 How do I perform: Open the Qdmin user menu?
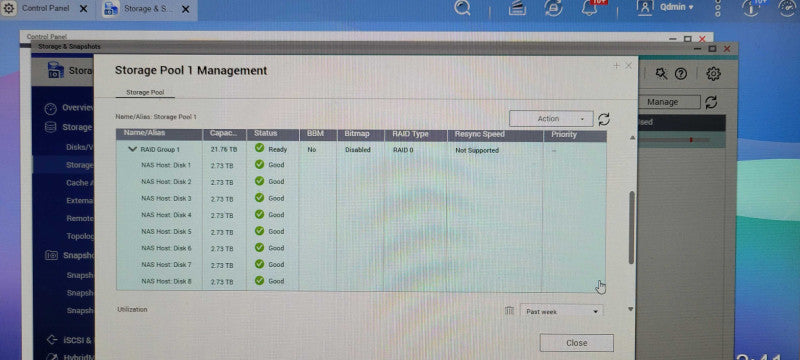(x=666, y=7)
